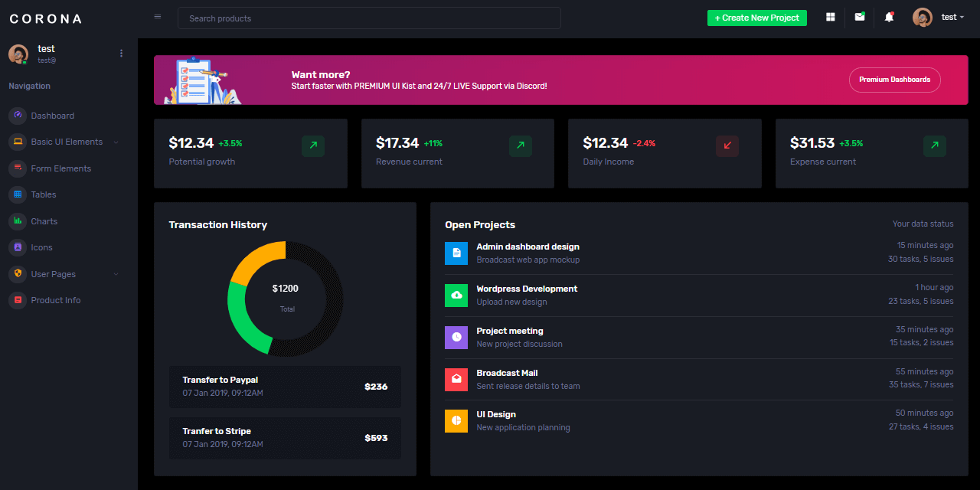Screen dimensions: 980x490
Task: Click the Icons entry's grid icon in sidebar
Action: 17,247
